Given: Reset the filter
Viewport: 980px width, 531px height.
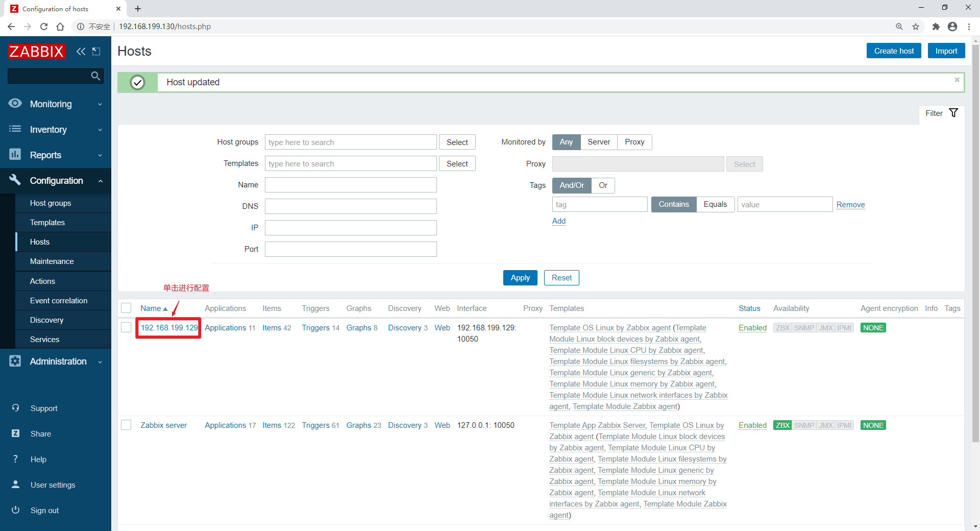Looking at the screenshot, I should point(561,277).
